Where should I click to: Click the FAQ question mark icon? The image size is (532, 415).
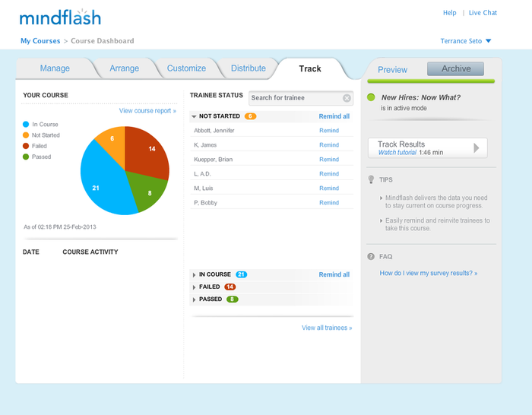(x=371, y=257)
